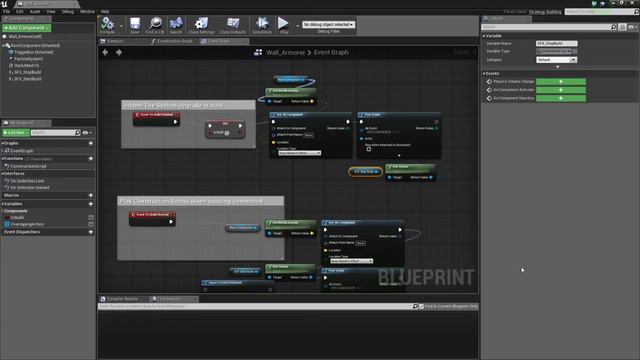Open upper node Location Type dropdown

(300, 153)
